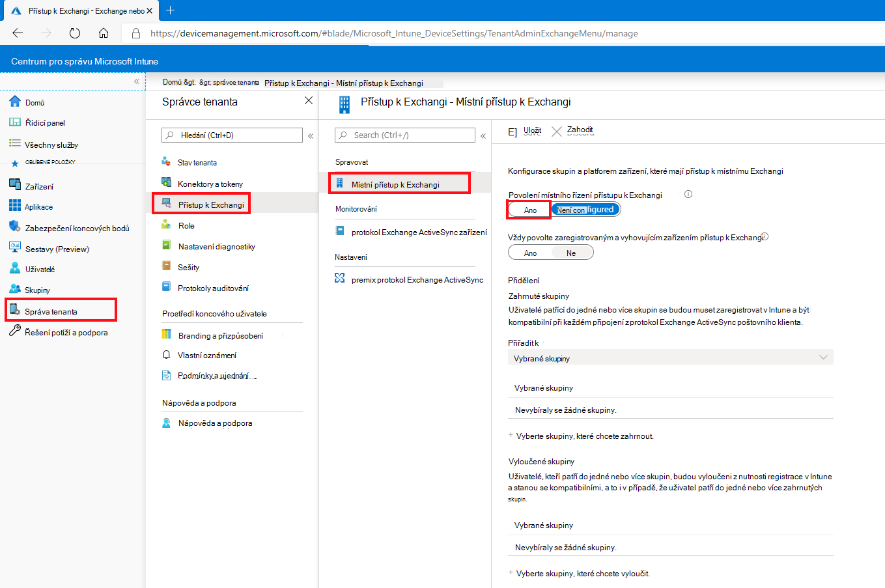Click the ActiveSync zařízení protokol icon
The height and width of the screenshot is (588, 885).
point(340,231)
